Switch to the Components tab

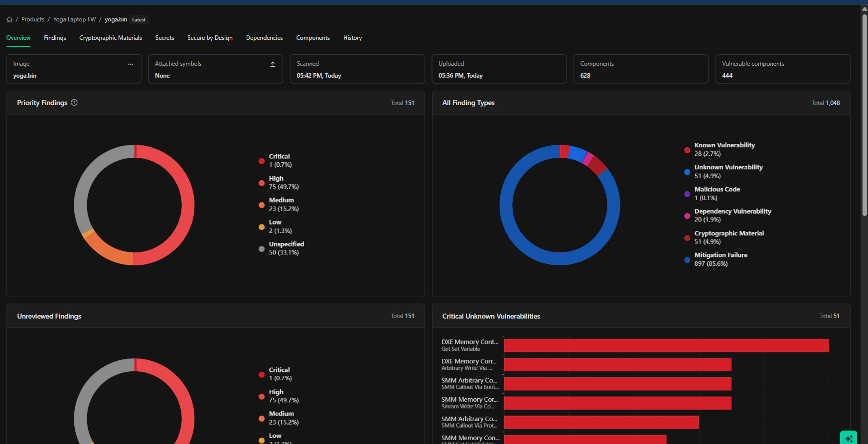[313, 38]
